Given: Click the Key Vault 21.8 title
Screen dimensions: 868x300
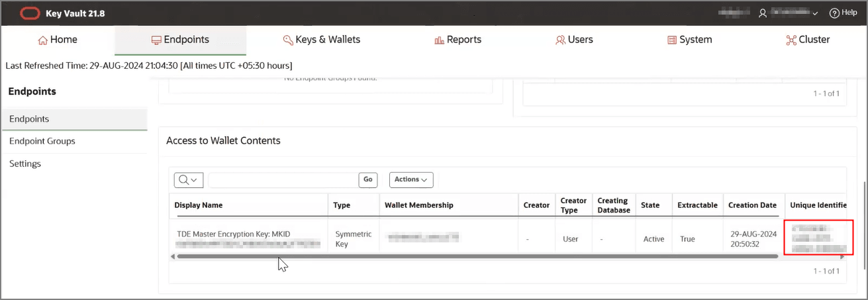Looking at the screenshot, I should [75, 13].
